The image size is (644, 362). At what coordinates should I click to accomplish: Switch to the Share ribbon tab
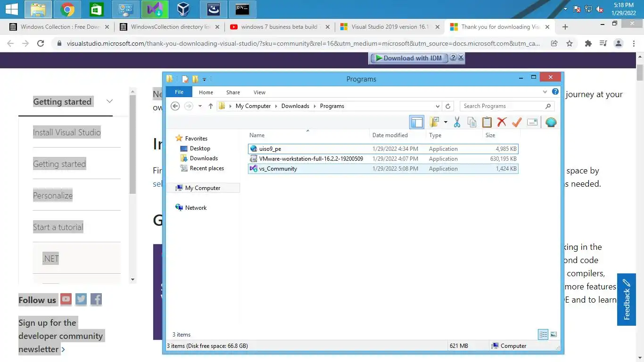point(233,92)
